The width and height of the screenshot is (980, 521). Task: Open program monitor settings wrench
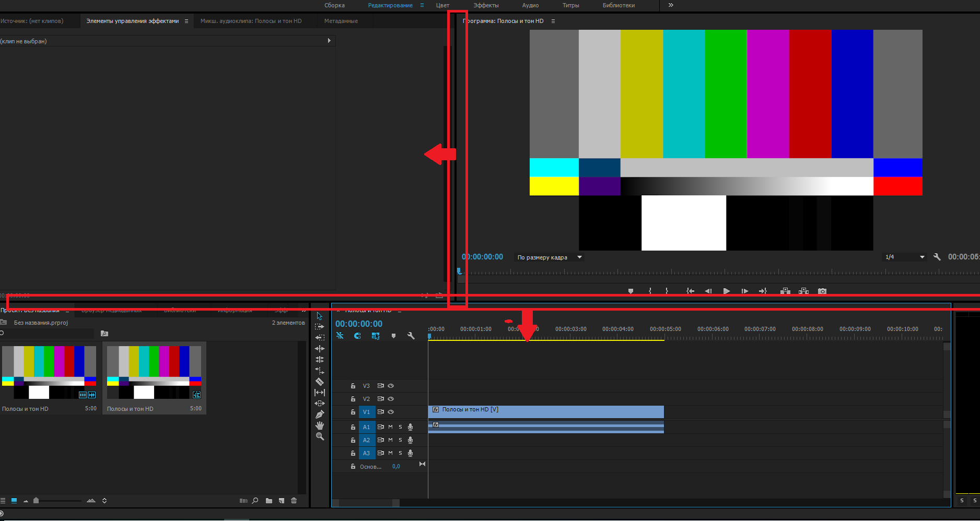937,257
